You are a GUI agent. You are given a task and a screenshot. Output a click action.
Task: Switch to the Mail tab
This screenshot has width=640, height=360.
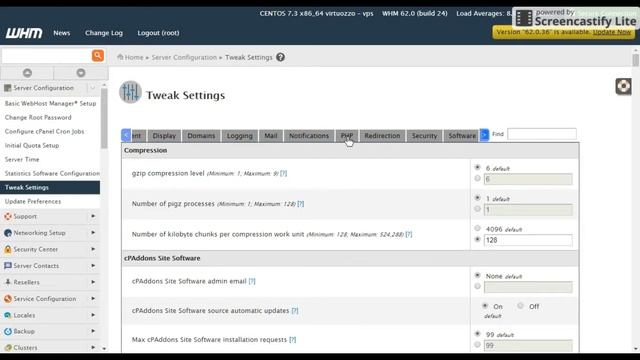(271, 136)
